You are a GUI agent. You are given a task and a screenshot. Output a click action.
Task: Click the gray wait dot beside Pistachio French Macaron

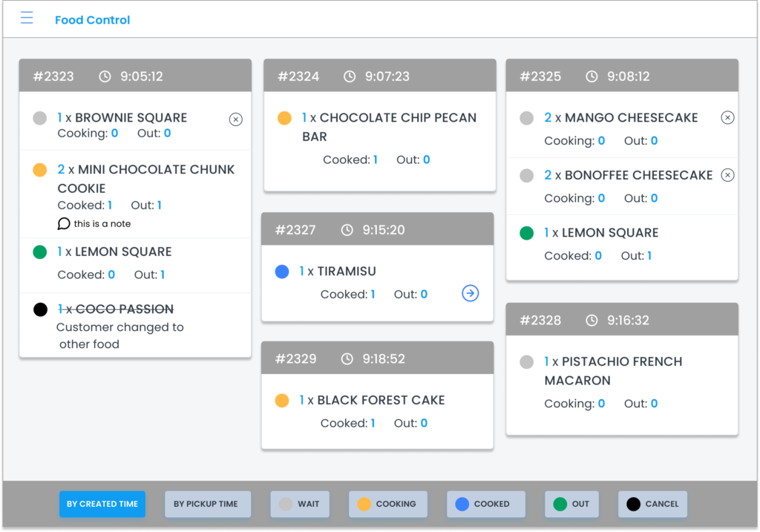tap(527, 362)
